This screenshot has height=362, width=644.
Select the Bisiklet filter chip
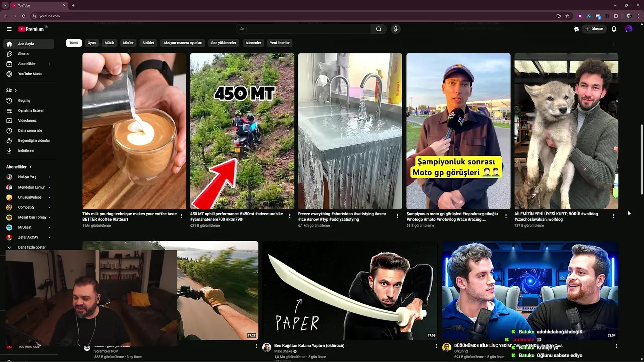pyautogui.click(x=148, y=43)
